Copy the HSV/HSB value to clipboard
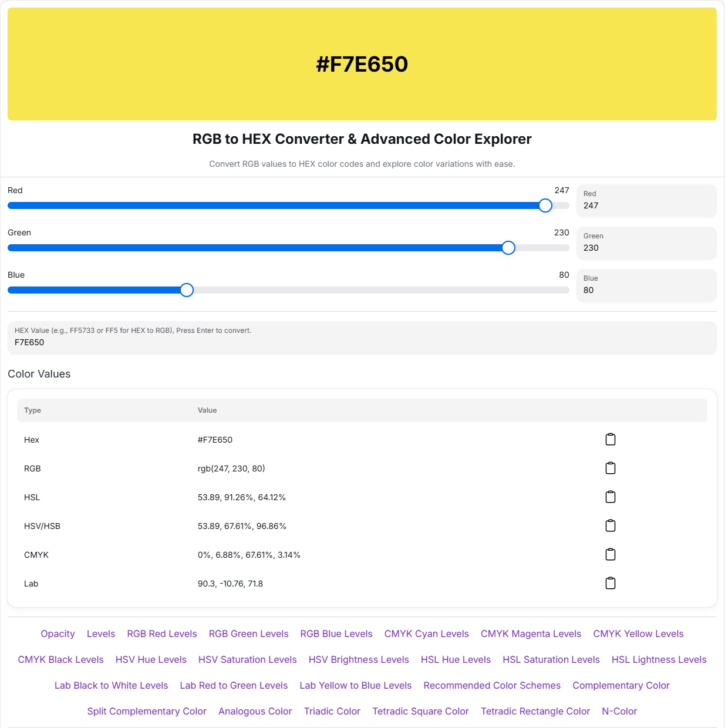 [611, 525]
